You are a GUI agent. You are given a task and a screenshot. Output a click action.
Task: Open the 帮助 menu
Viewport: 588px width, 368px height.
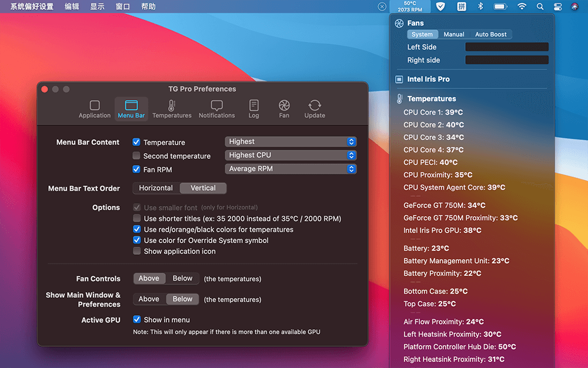pyautogui.click(x=148, y=6)
